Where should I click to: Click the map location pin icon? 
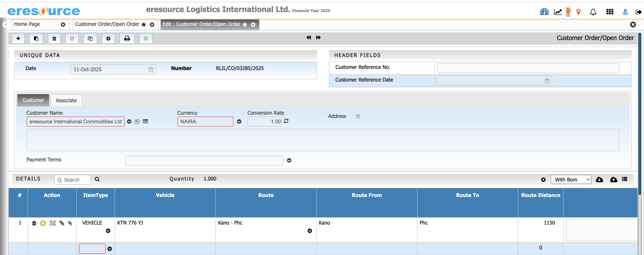(x=578, y=12)
